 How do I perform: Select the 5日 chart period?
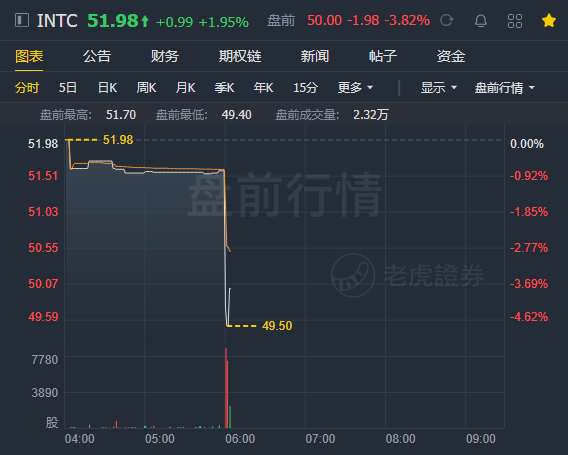[x=68, y=88]
